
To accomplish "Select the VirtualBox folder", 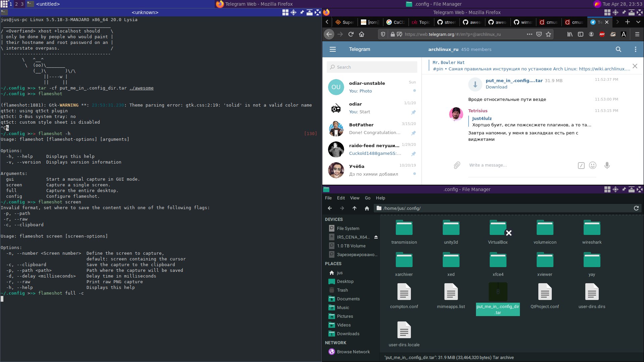I will [498, 232].
